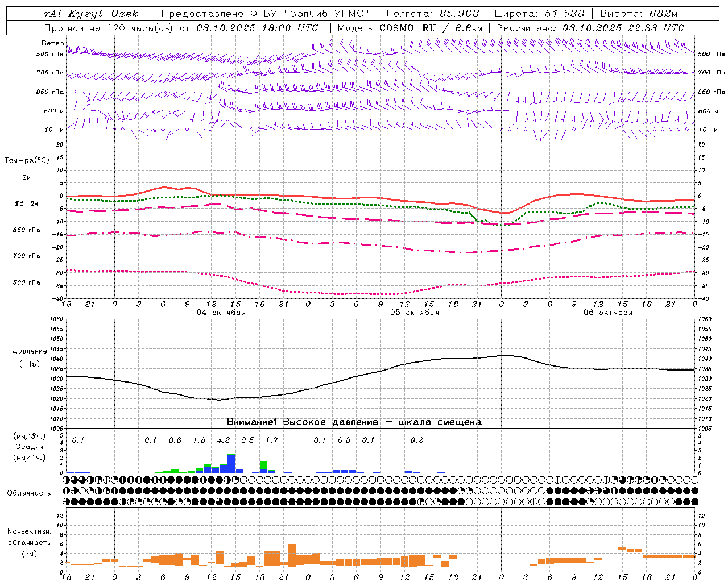Click the computed time Рассчитано: 03.10.2025 22:38 UTC

(x=590, y=28)
